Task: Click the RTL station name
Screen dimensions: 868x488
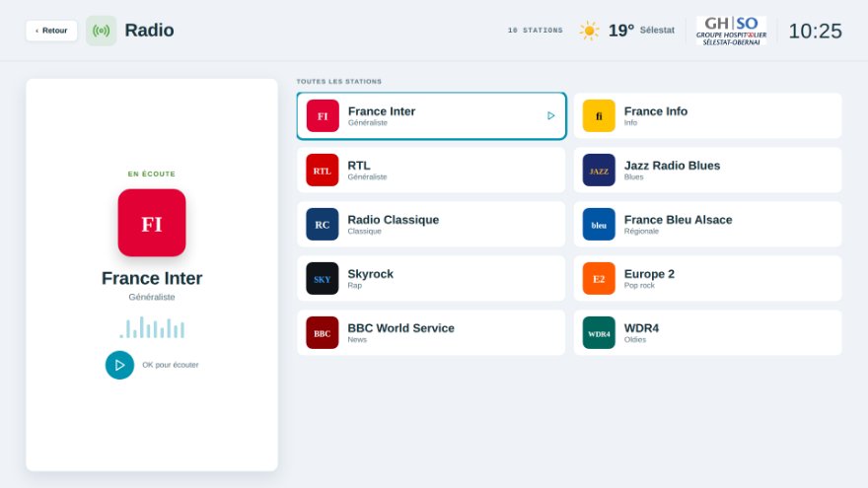Action: tap(359, 166)
